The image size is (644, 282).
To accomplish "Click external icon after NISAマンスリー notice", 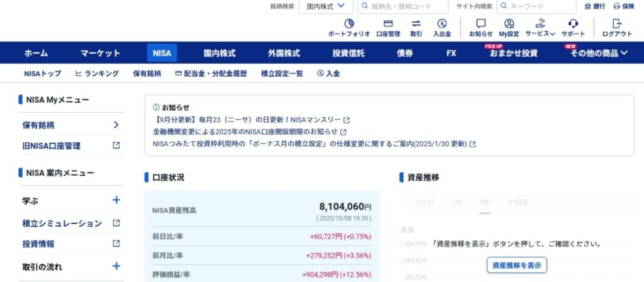I will [347, 120].
